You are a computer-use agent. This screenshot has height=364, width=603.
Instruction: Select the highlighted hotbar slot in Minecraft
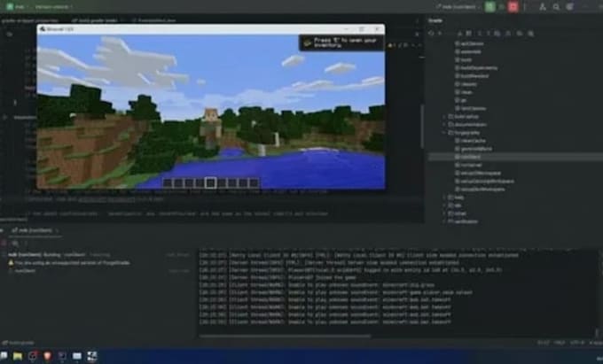(x=210, y=182)
